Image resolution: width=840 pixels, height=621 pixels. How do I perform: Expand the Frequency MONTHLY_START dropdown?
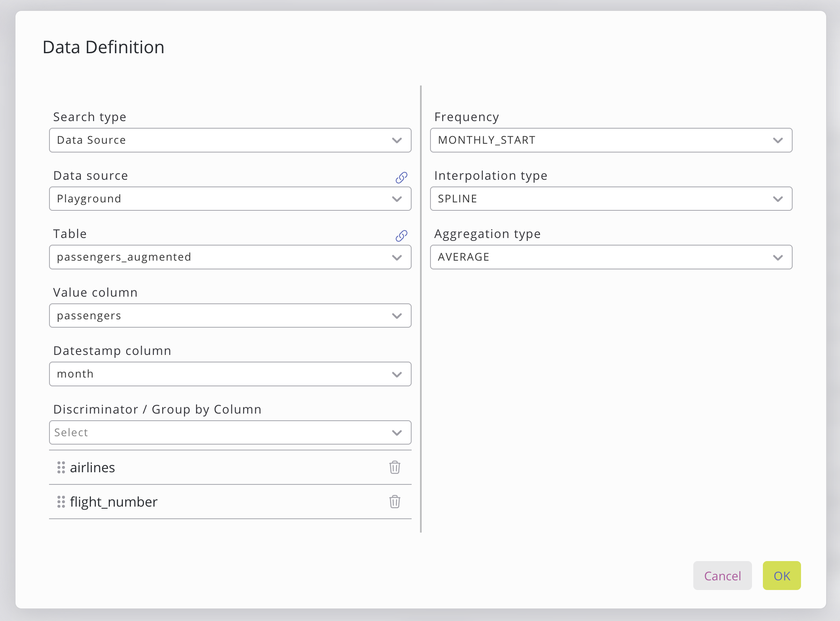pyautogui.click(x=611, y=140)
